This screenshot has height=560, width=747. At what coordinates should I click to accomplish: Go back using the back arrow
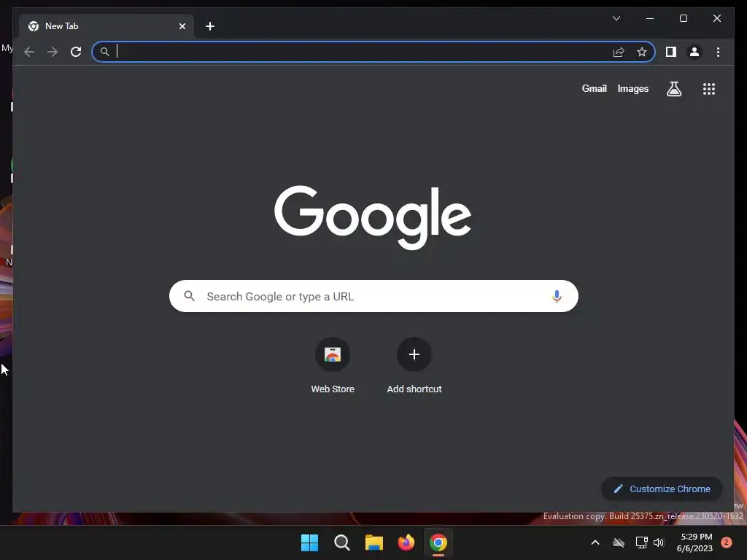click(29, 52)
